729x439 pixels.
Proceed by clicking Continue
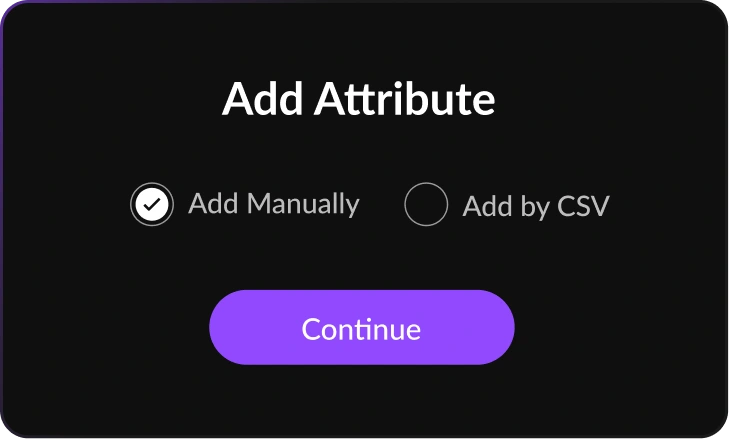pos(361,328)
